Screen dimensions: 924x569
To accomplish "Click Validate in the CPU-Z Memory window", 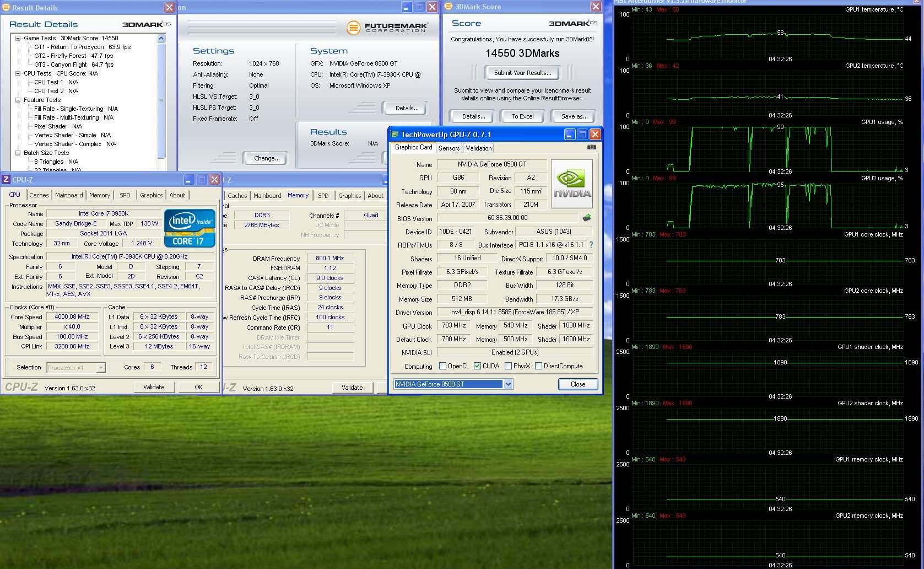I will pyautogui.click(x=352, y=388).
